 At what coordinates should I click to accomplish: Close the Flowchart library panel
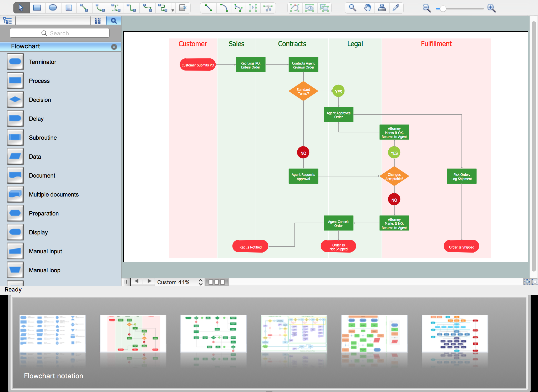pyautogui.click(x=114, y=47)
